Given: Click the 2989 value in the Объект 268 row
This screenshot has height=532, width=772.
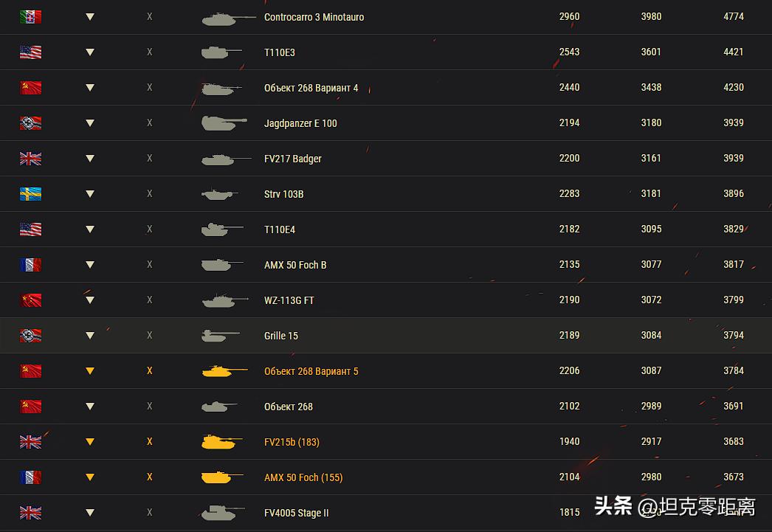Looking at the screenshot, I should 651,407.
